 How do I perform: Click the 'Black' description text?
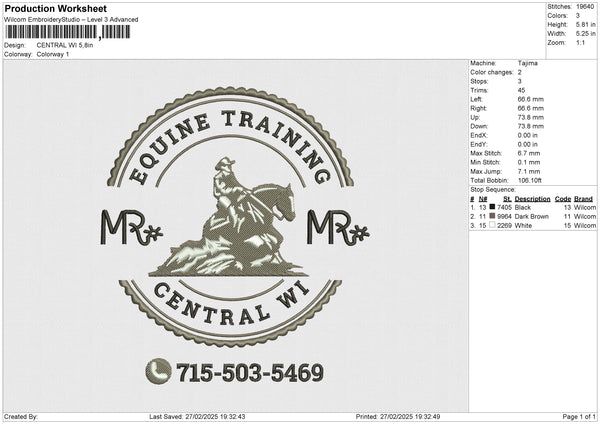pyautogui.click(x=523, y=207)
